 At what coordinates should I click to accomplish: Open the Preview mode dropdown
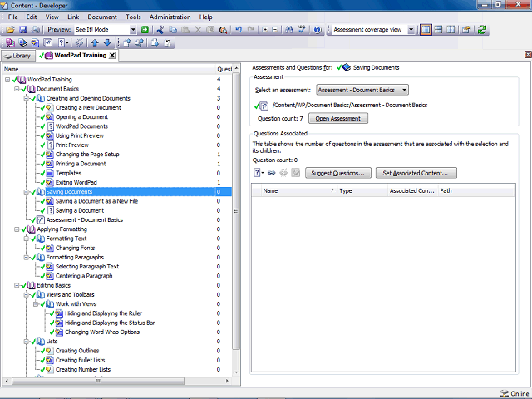tap(133, 30)
